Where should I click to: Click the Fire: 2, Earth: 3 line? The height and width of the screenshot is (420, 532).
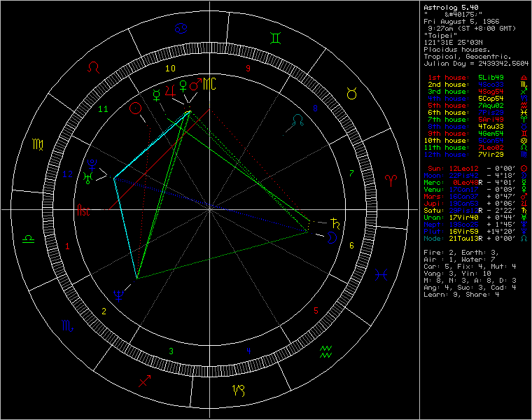pos(461,253)
